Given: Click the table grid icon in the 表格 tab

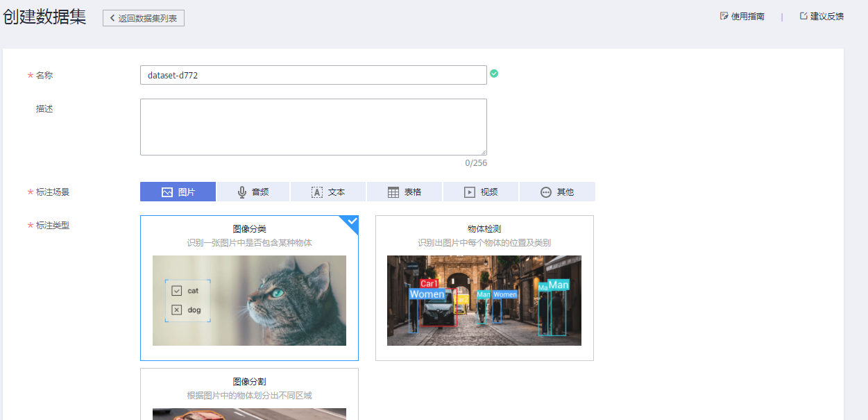Looking at the screenshot, I should coord(393,192).
